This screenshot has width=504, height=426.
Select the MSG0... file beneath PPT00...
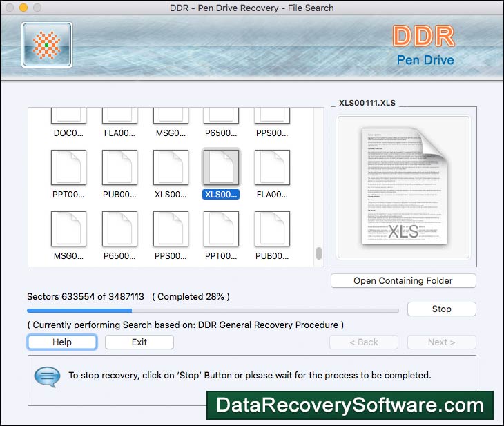click(68, 236)
